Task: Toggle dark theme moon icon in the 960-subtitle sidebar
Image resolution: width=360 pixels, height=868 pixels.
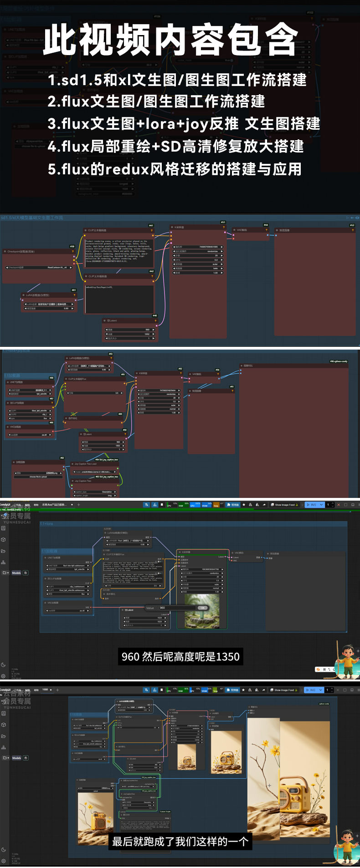Action: coord(3,665)
